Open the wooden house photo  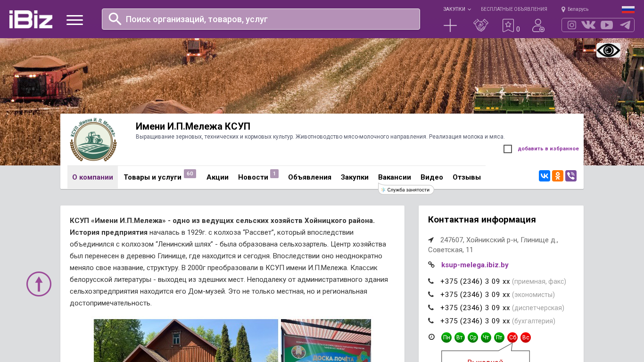pos(186,340)
